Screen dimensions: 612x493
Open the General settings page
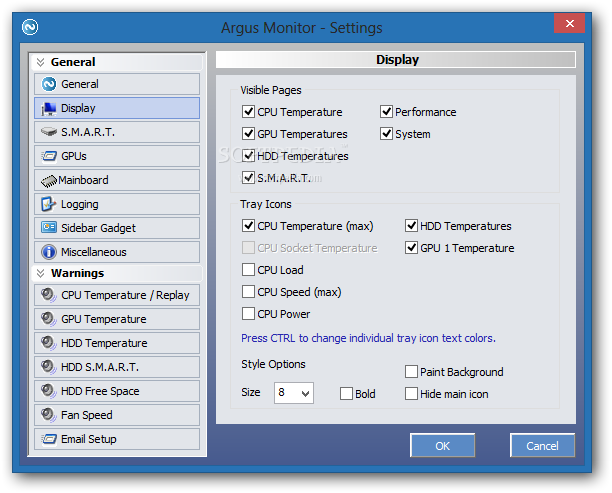tap(117, 84)
